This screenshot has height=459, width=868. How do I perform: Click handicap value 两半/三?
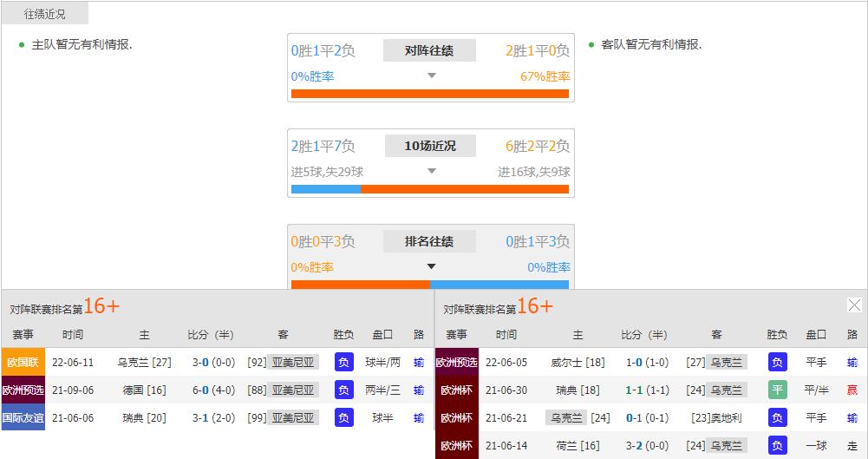[382, 390]
